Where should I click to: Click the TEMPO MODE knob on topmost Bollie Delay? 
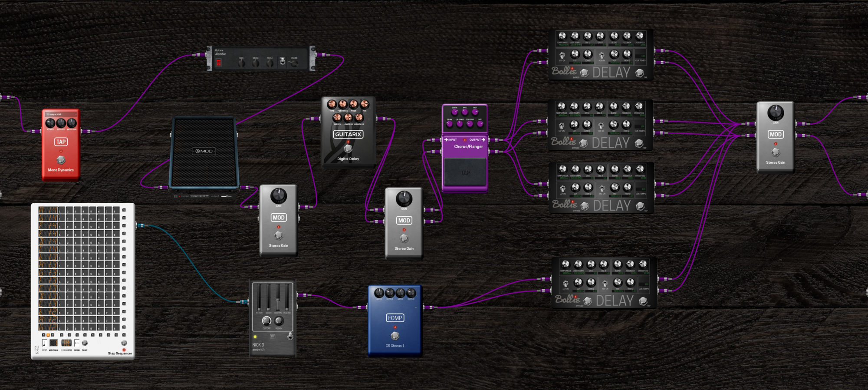coord(562,36)
